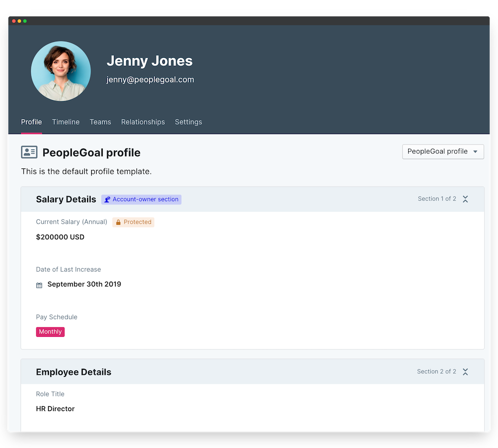Click the PeopleGoal profile page heading

pos(92,153)
